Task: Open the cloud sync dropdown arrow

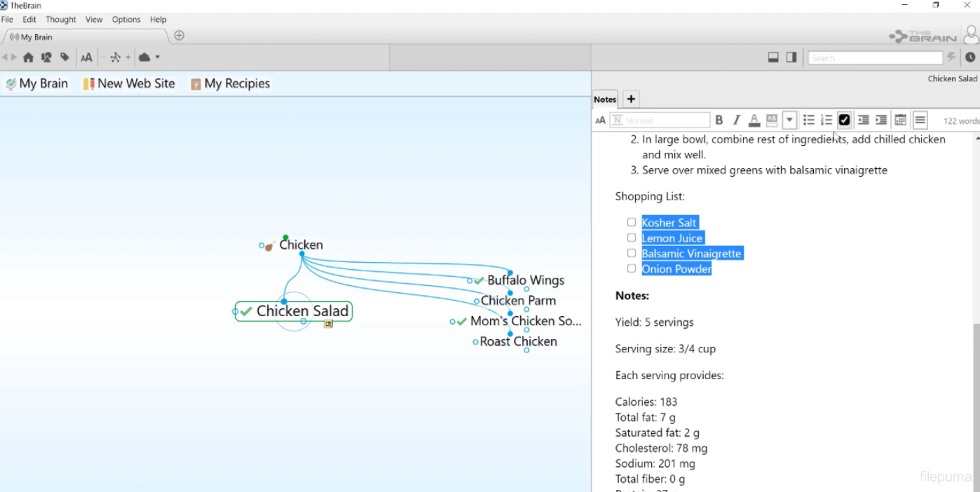Action: pyautogui.click(x=158, y=57)
